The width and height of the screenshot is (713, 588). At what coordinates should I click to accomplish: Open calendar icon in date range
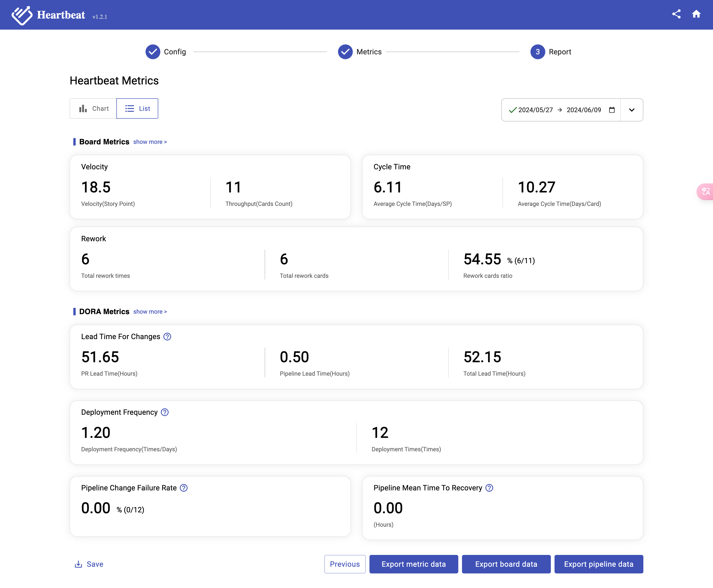612,110
